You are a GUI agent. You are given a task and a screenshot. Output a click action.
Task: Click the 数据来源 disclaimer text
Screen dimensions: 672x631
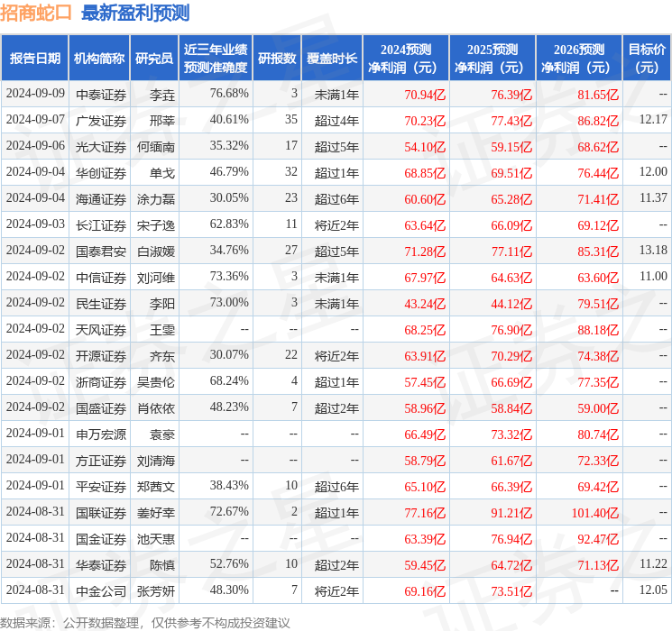[x=145, y=622]
